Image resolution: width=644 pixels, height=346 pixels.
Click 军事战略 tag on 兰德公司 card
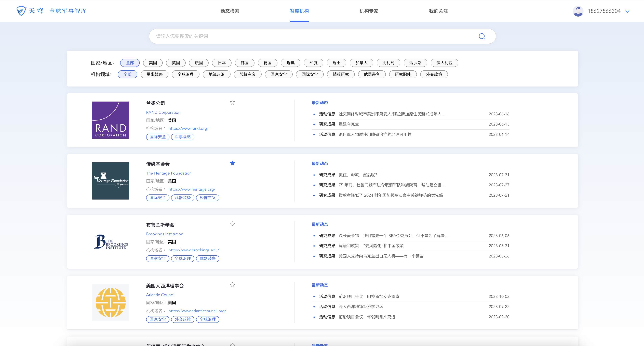pyautogui.click(x=183, y=137)
